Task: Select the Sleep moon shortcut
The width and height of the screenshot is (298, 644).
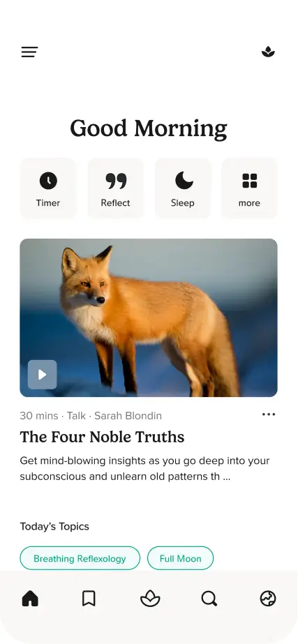Action: click(x=183, y=188)
